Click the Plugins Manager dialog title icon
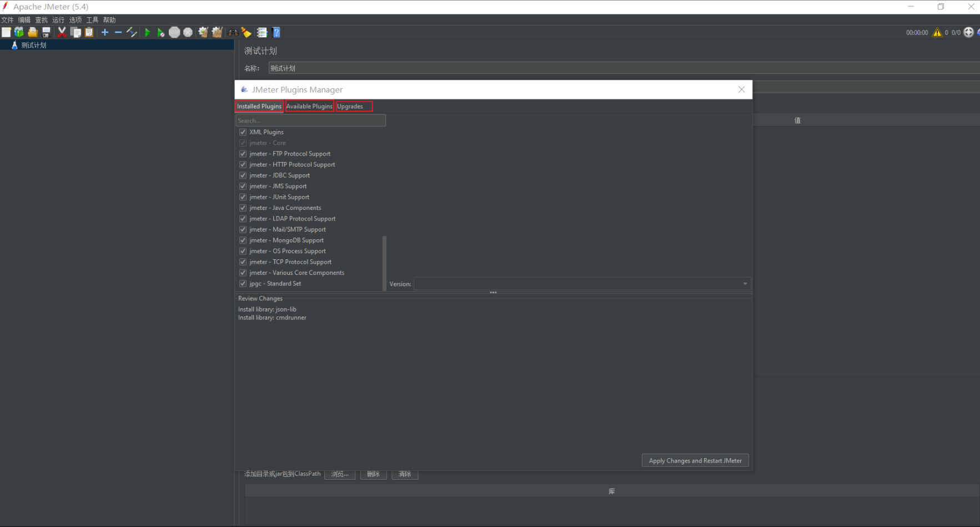The image size is (980, 527). pos(244,89)
